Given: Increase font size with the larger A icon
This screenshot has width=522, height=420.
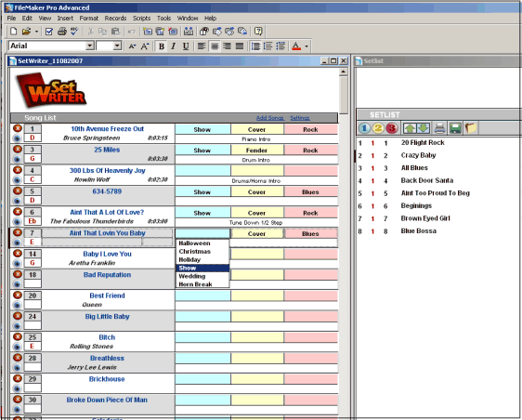Looking at the screenshot, I should point(145,46).
